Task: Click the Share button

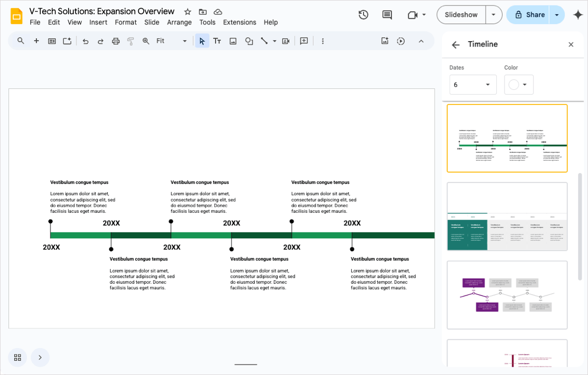Action: coord(528,15)
